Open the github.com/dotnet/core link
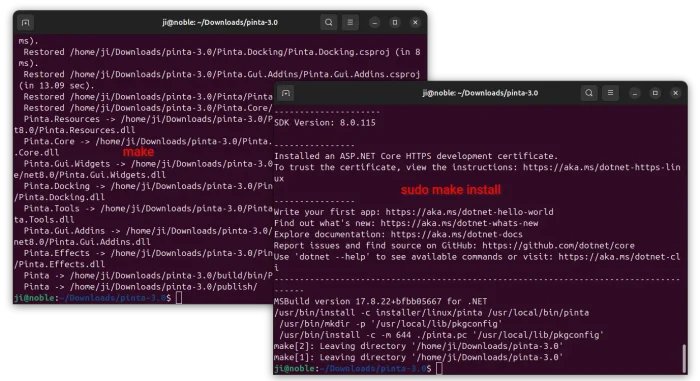The image size is (700, 381). 558,246
